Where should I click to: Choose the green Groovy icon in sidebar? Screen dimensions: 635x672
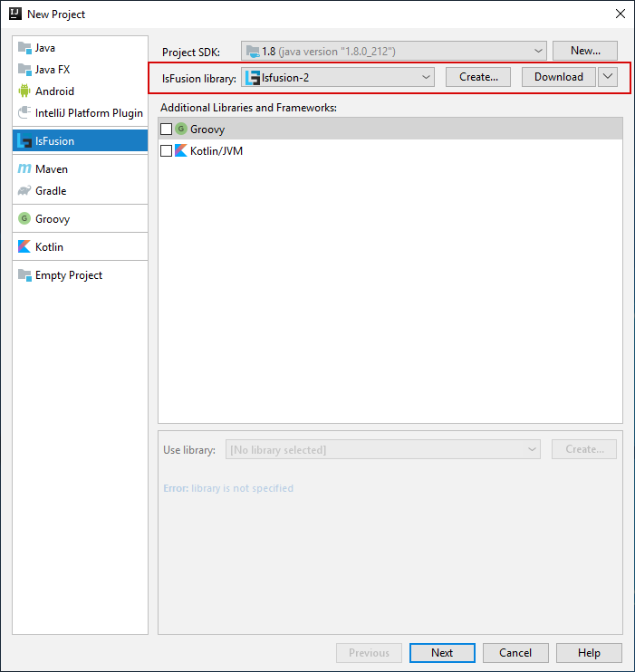pos(24,219)
